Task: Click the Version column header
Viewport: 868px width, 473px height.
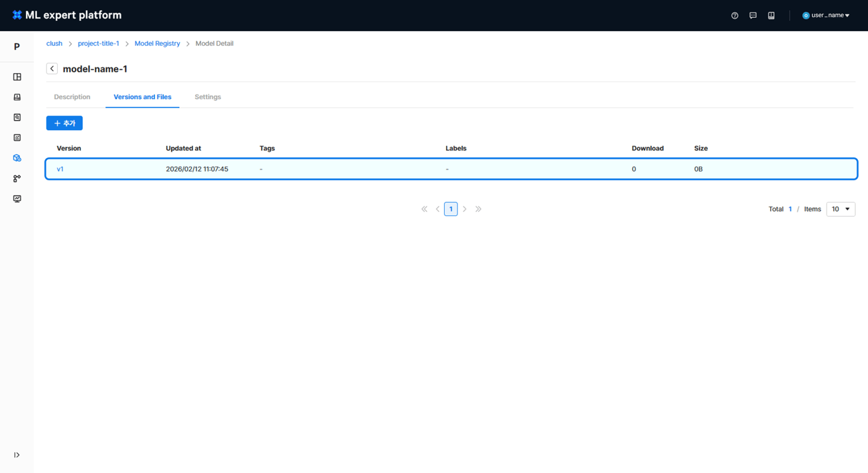Action: click(69, 149)
